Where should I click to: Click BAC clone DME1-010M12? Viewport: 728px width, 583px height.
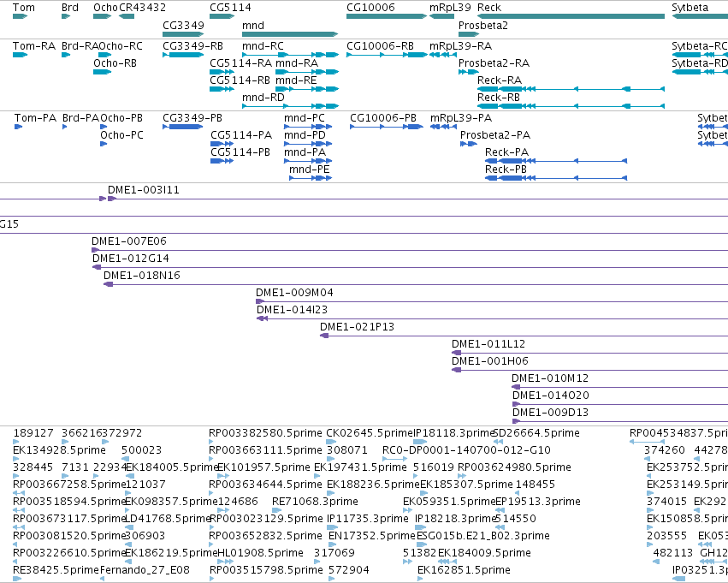point(550,379)
